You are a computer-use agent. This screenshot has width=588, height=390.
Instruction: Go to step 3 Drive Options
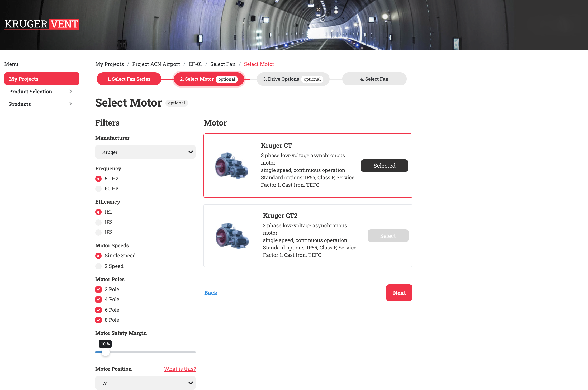(x=293, y=79)
